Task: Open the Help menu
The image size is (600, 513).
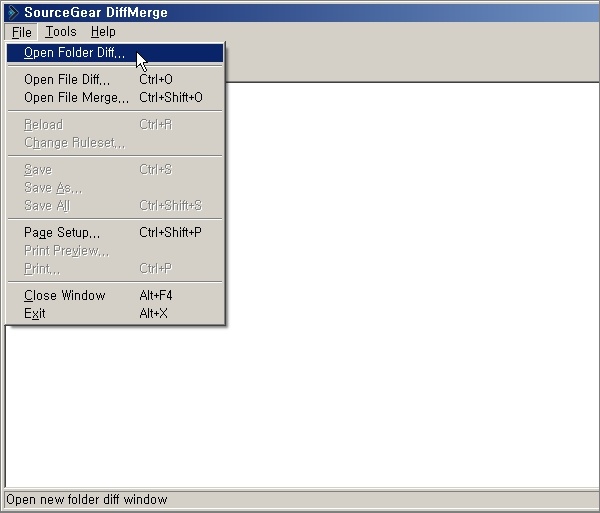Action: (x=103, y=32)
